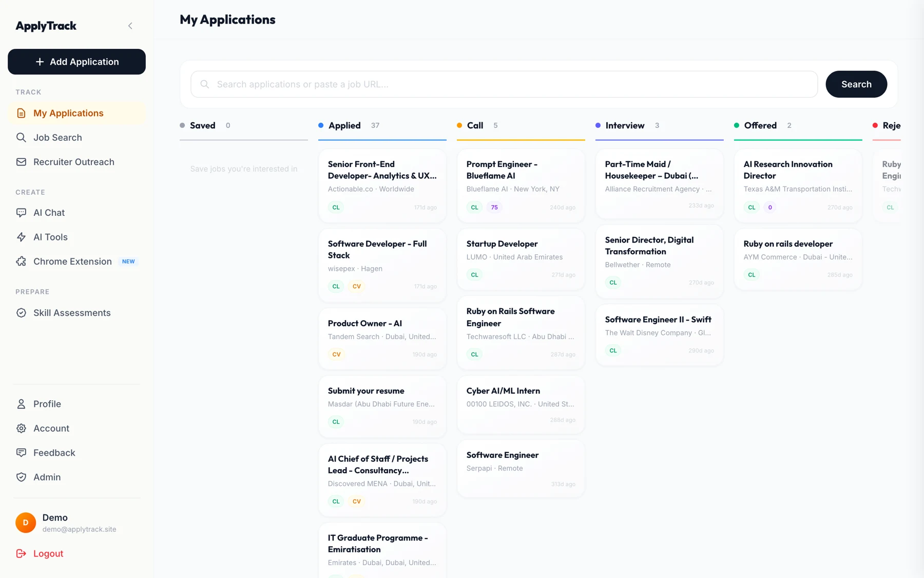Click the Logout arrow icon
Viewport: 924px width, 578px height.
tap(21, 553)
